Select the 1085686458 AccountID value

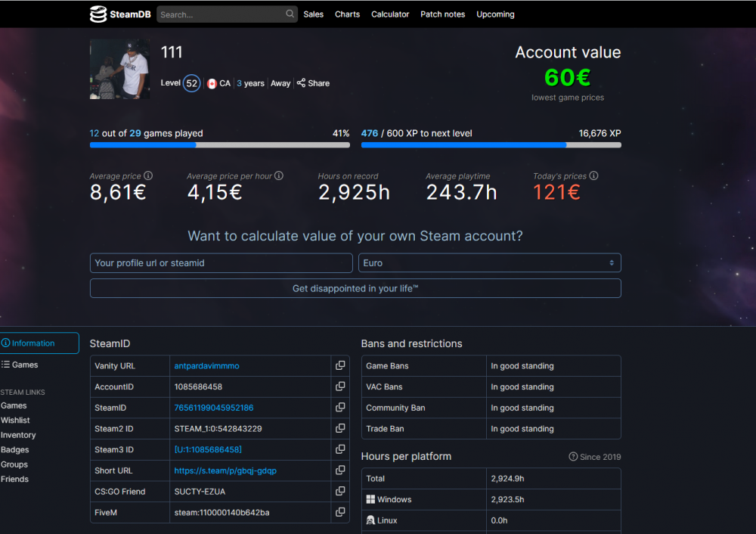coord(198,387)
